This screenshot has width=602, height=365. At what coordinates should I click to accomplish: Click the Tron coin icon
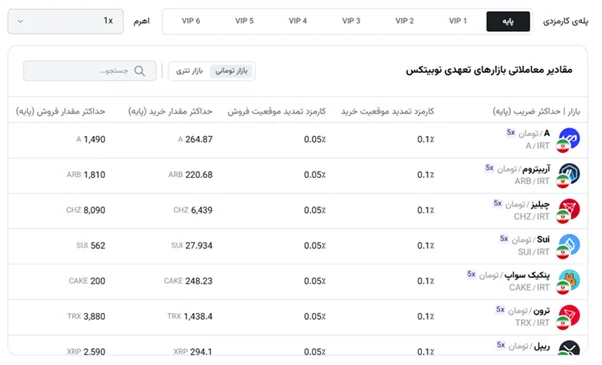click(x=569, y=317)
